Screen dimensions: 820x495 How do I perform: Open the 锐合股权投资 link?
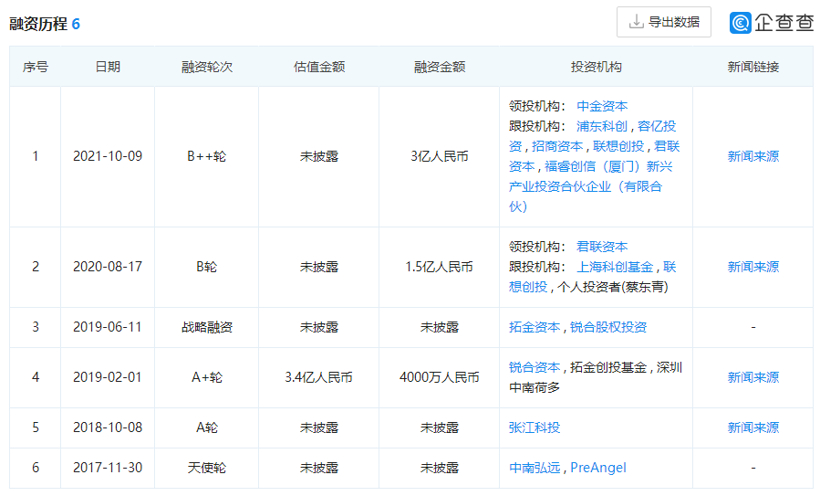click(x=608, y=327)
